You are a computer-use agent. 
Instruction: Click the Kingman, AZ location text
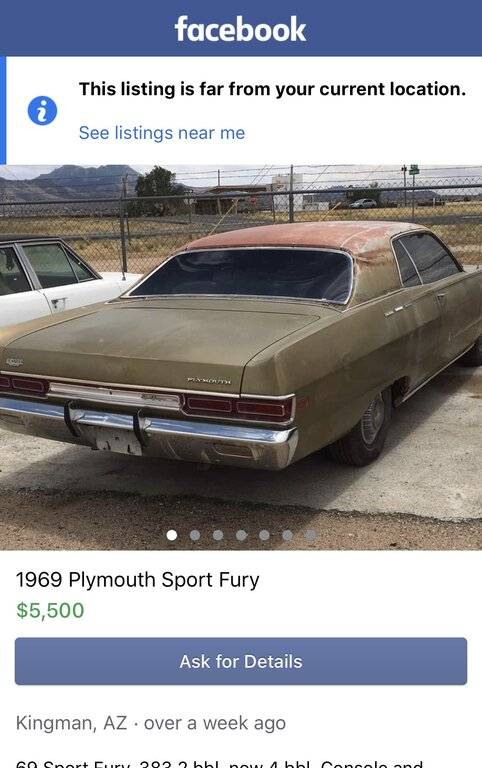pos(71,723)
